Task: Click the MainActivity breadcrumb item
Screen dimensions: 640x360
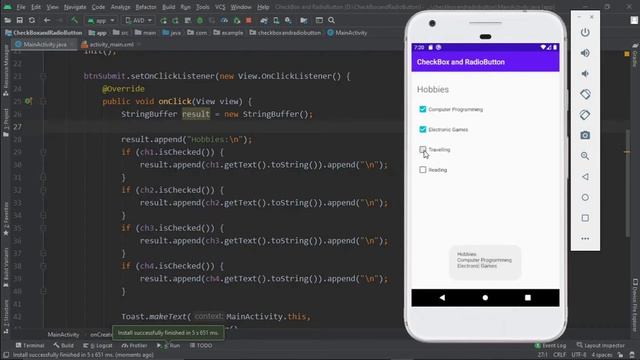Action: (347, 33)
